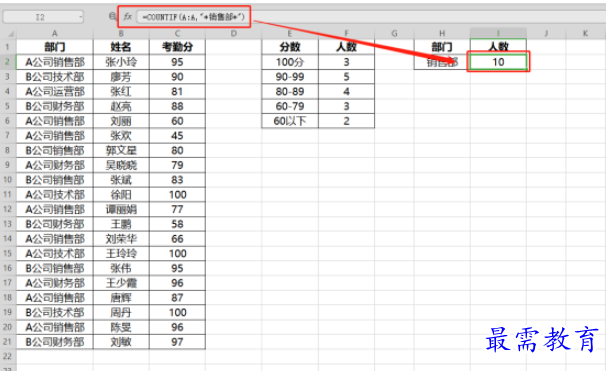This screenshot has width=607, height=371.
Task: Click the name 周丹
Action: point(121,312)
